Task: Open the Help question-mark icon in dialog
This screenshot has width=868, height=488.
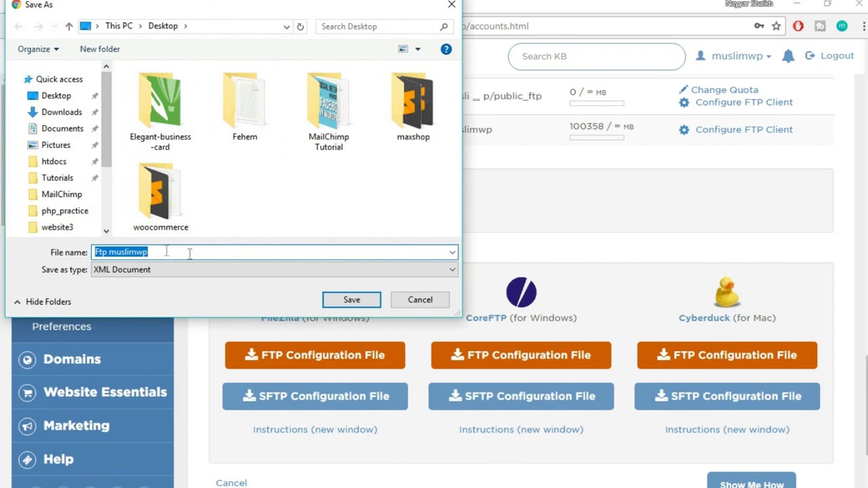Action: [446, 49]
